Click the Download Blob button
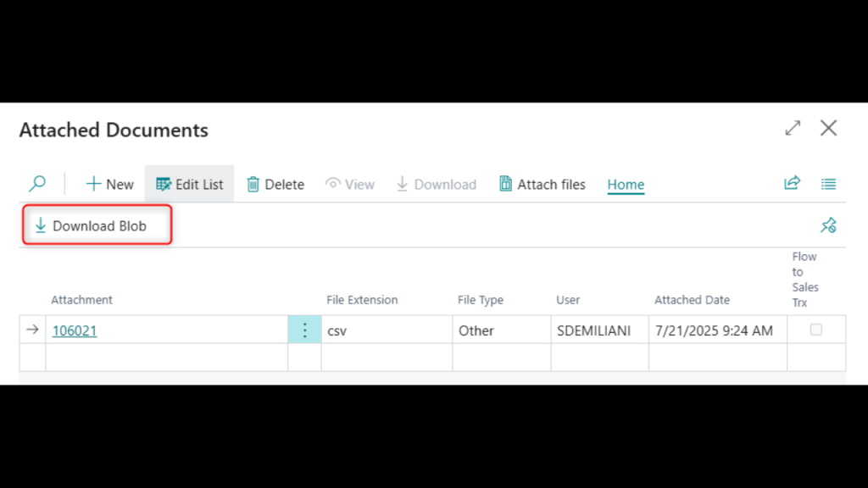Screen dimensions: 868x488 pos(97,226)
